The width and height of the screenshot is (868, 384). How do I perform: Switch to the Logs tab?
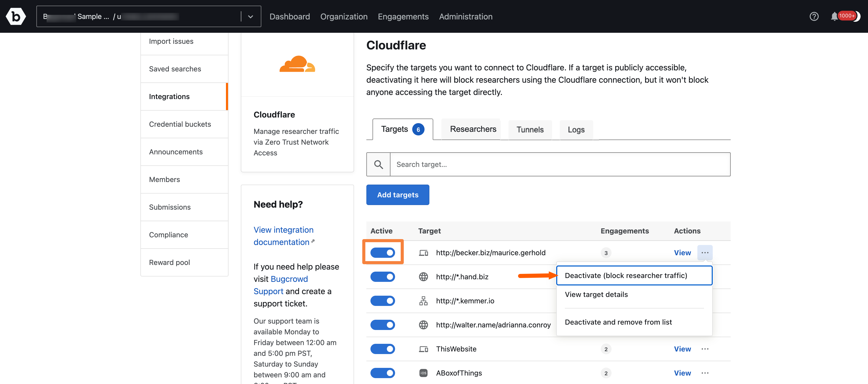pos(576,130)
